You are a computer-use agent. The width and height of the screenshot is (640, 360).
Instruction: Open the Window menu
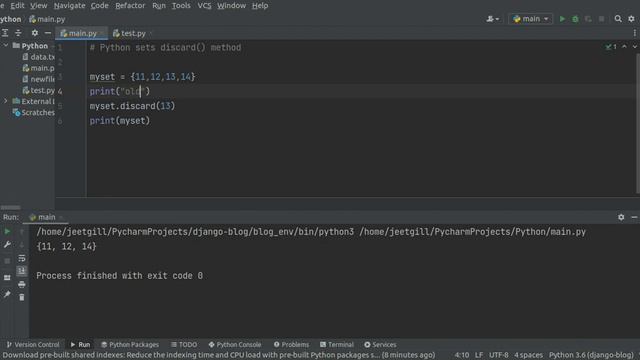coord(231,6)
